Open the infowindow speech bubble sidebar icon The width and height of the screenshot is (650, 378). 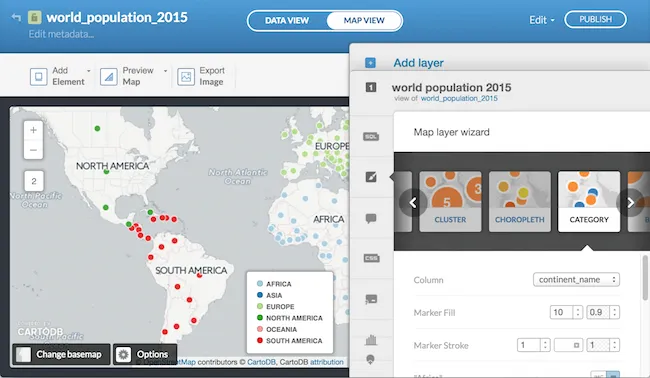click(x=371, y=218)
